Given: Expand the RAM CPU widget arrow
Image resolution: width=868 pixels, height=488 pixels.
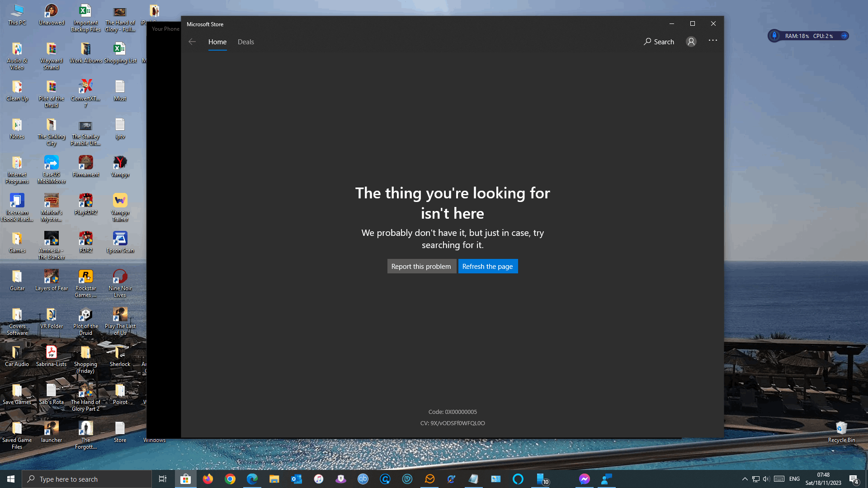Looking at the screenshot, I should point(844,36).
